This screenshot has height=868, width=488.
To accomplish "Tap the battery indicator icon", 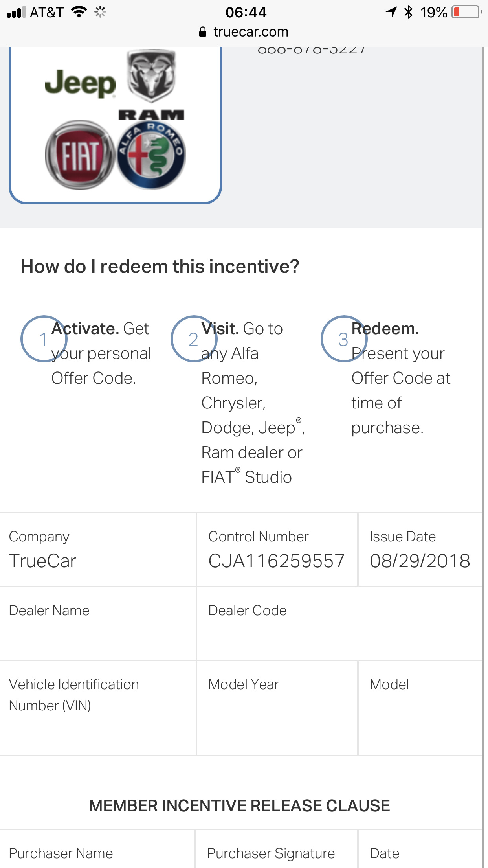I will coord(466,12).
